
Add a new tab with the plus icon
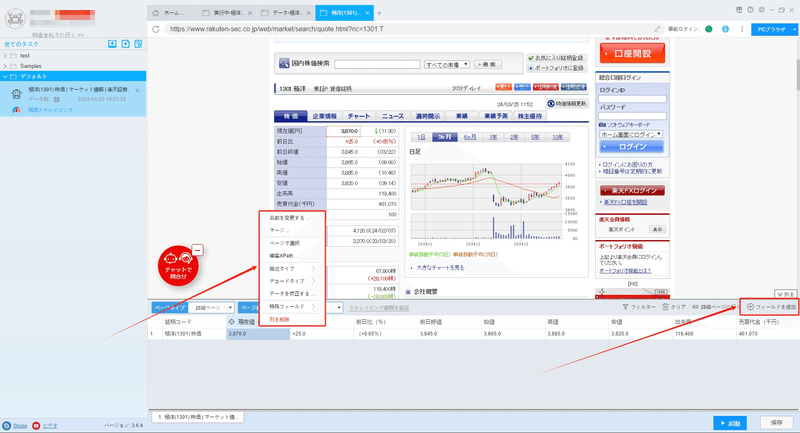pos(379,13)
